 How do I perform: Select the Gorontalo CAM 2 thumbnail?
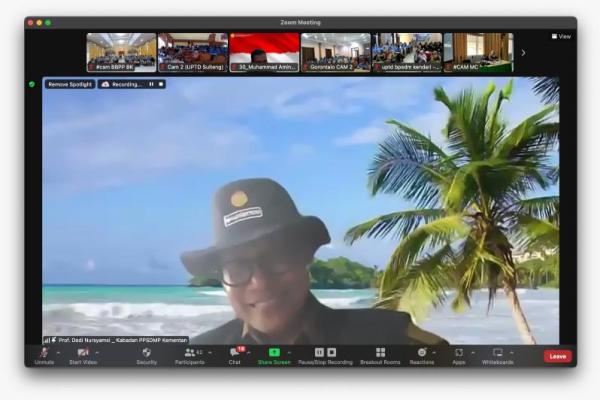click(336, 52)
